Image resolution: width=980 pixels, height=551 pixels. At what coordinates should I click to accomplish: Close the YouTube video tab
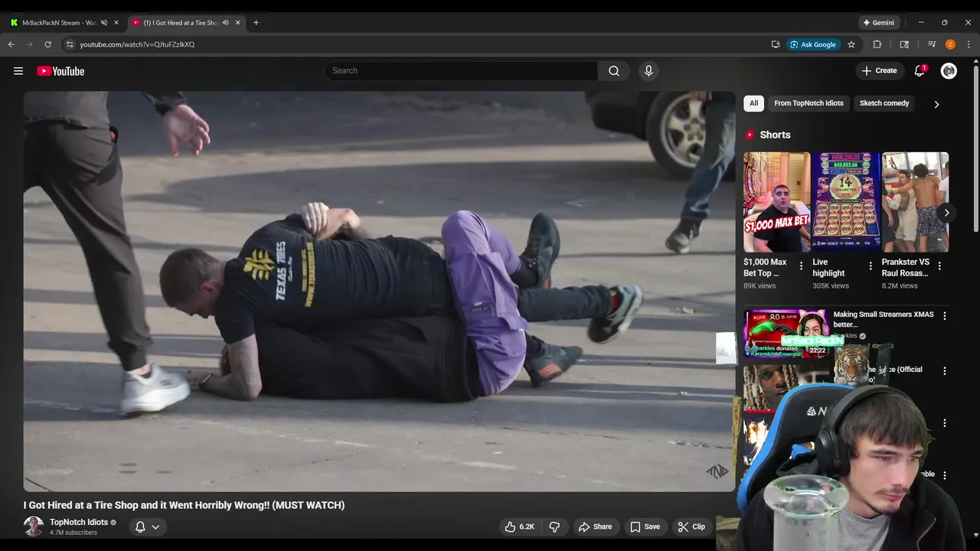[237, 23]
